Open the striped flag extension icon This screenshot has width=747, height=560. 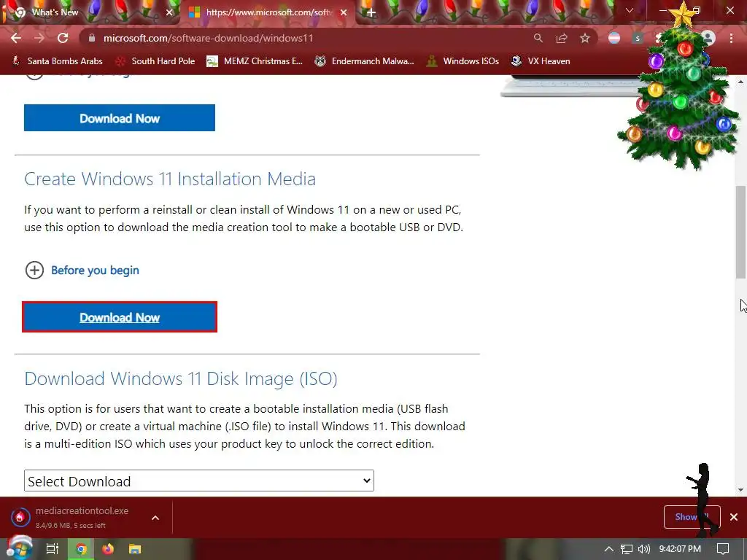[x=614, y=38]
